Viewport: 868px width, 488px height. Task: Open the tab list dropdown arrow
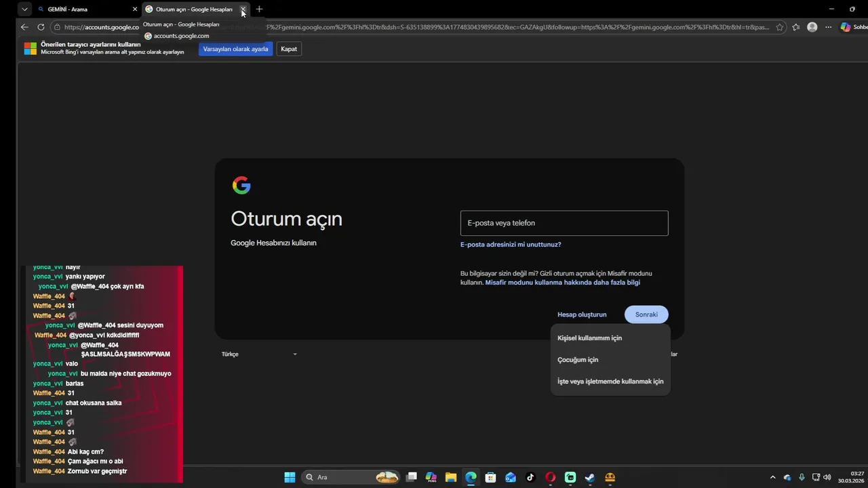[24, 9]
